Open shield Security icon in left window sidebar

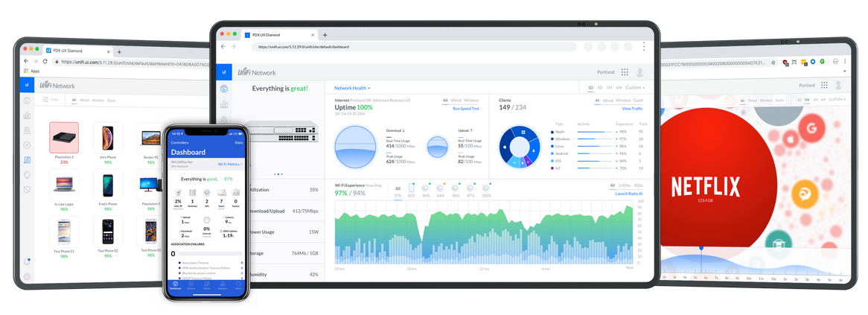(x=27, y=189)
